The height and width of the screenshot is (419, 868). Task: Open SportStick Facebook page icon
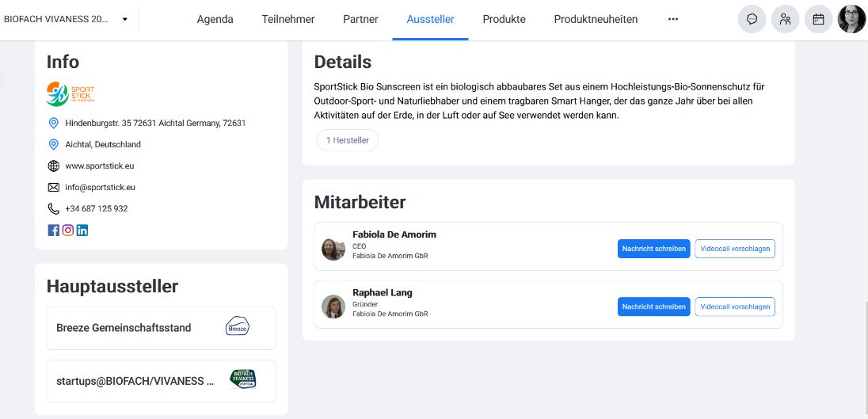[54, 230]
